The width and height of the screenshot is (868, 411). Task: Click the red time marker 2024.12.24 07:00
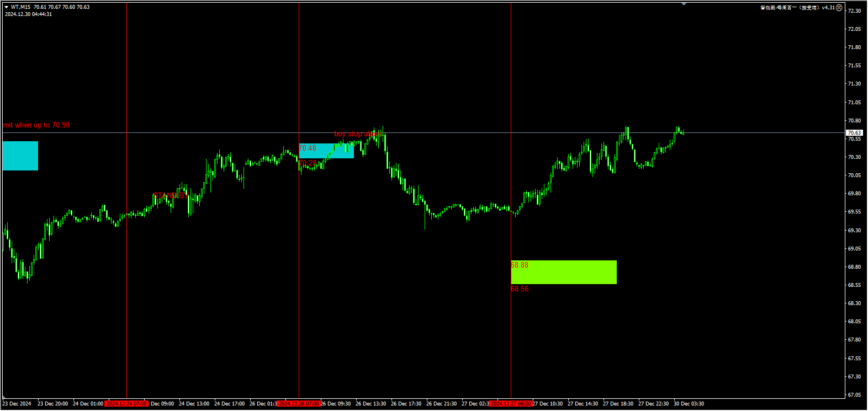click(126, 404)
